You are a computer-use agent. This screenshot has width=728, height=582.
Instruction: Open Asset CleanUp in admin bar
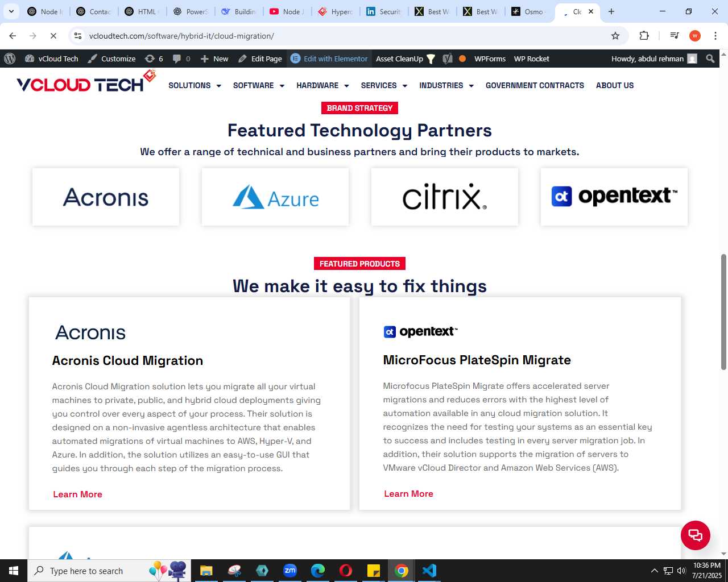click(406, 59)
